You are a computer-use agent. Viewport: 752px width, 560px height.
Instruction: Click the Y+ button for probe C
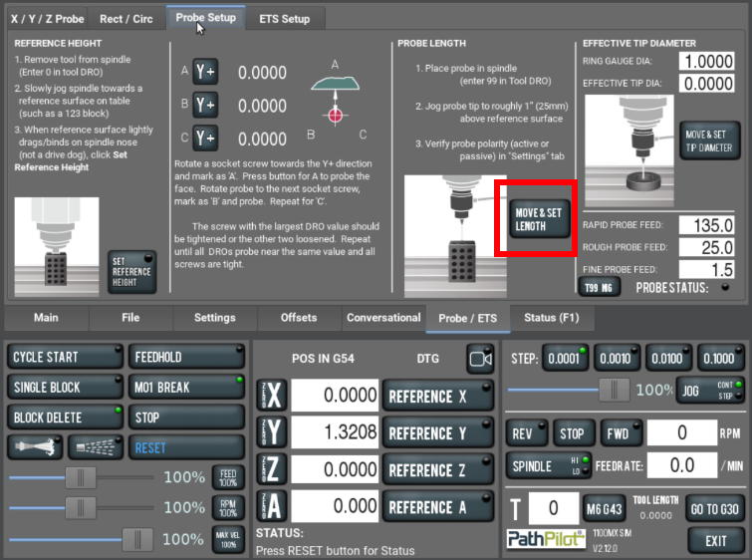(x=205, y=138)
